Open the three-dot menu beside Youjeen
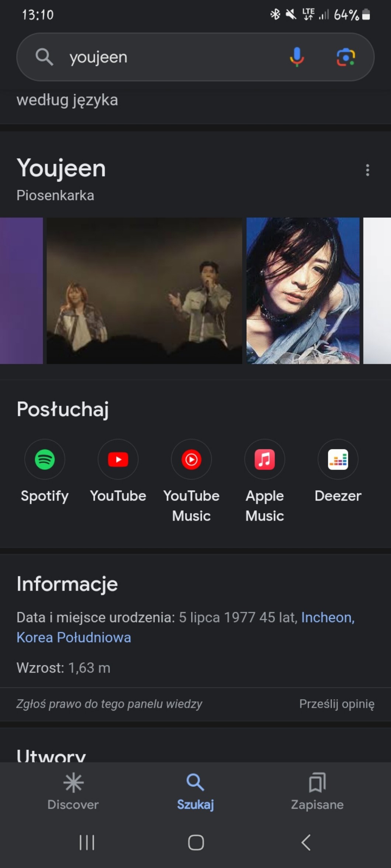This screenshot has height=868, width=391. click(x=367, y=170)
